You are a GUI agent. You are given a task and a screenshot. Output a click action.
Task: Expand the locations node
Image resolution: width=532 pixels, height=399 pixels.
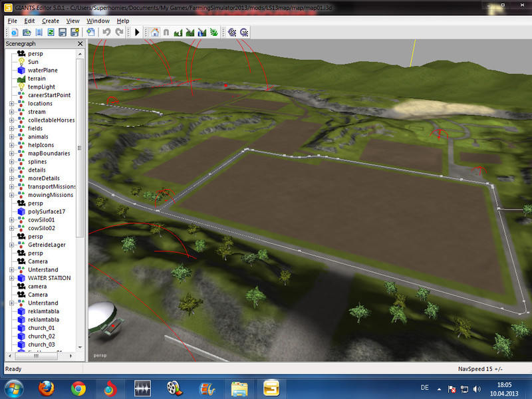coord(11,104)
